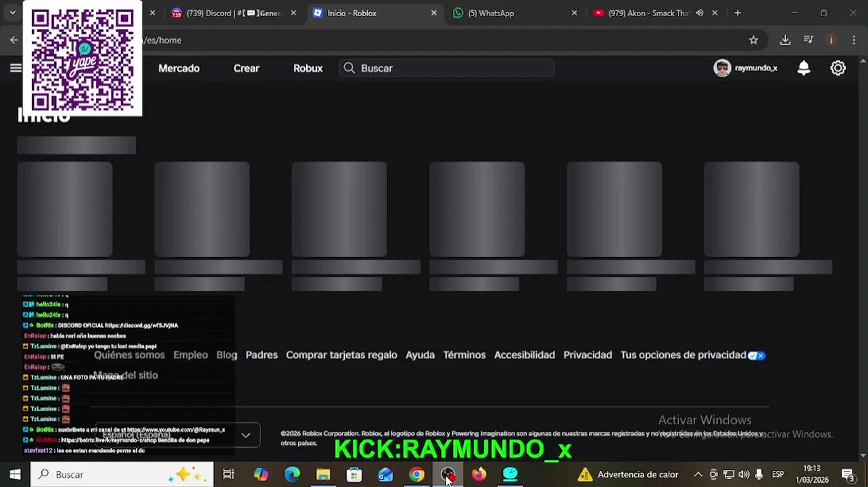Open the Chrome downloads icon

pyautogui.click(x=785, y=40)
